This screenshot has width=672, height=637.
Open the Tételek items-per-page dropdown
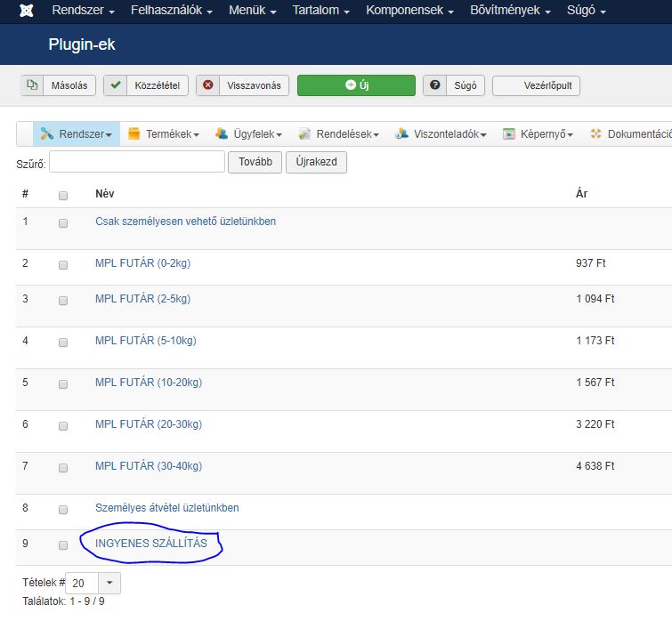coord(93,583)
